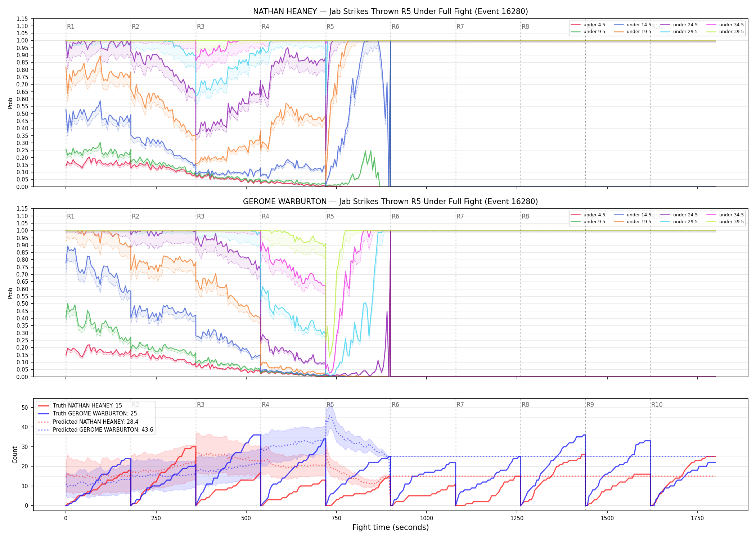The width and height of the screenshot is (756, 540).
Task: Click the NATHAN HEANEY chart title
Action: coord(391,12)
